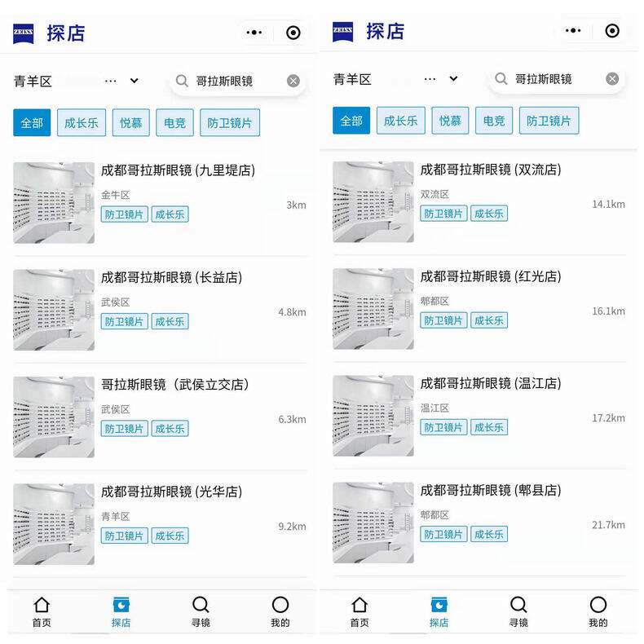Select 全部 filter in right screen

click(x=351, y=121)
